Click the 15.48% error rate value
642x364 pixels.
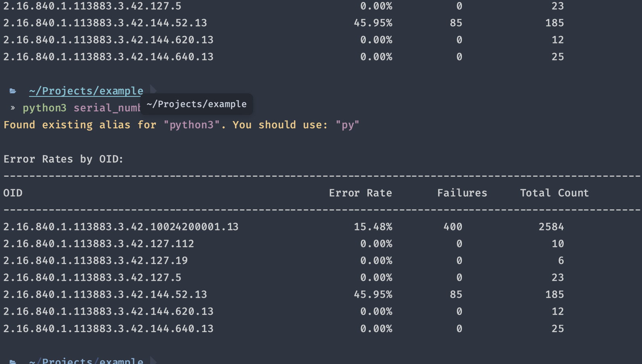point(373,227)
